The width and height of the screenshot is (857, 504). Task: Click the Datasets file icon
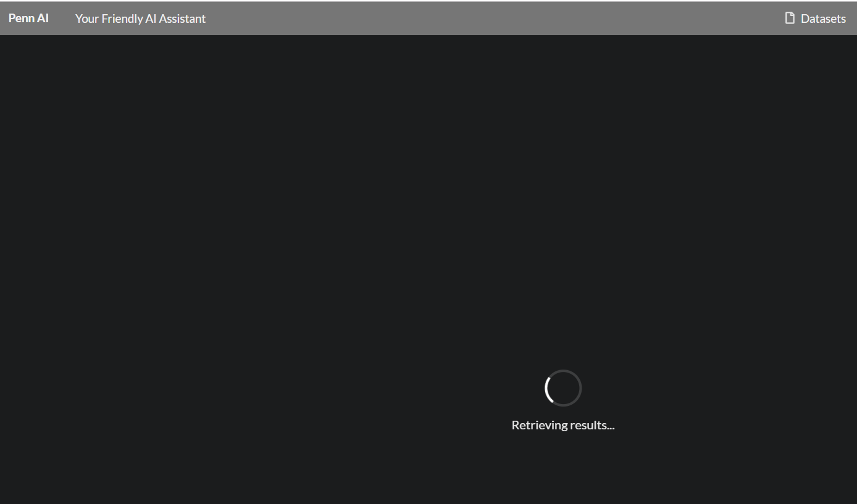tap(790, 18)
